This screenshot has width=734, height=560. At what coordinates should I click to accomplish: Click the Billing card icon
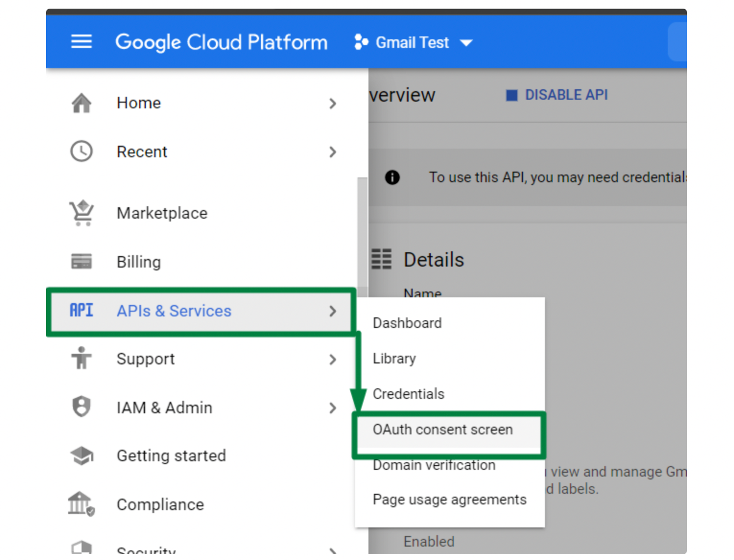point(82,262)
